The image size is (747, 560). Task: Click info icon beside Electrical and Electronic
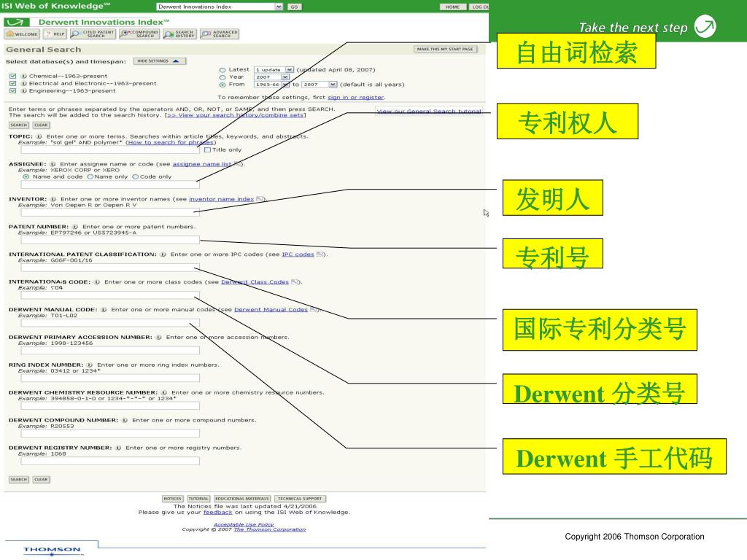(x=23, y=83)
